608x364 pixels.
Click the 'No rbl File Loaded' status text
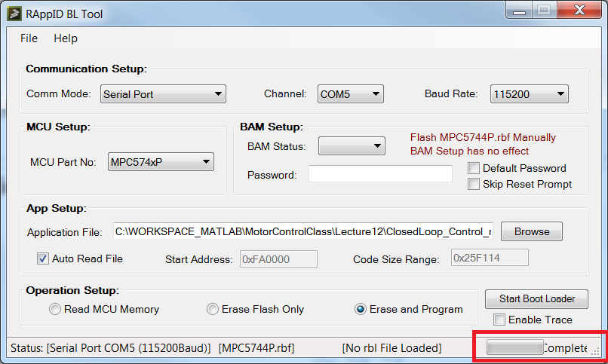(x=392, y=348)
